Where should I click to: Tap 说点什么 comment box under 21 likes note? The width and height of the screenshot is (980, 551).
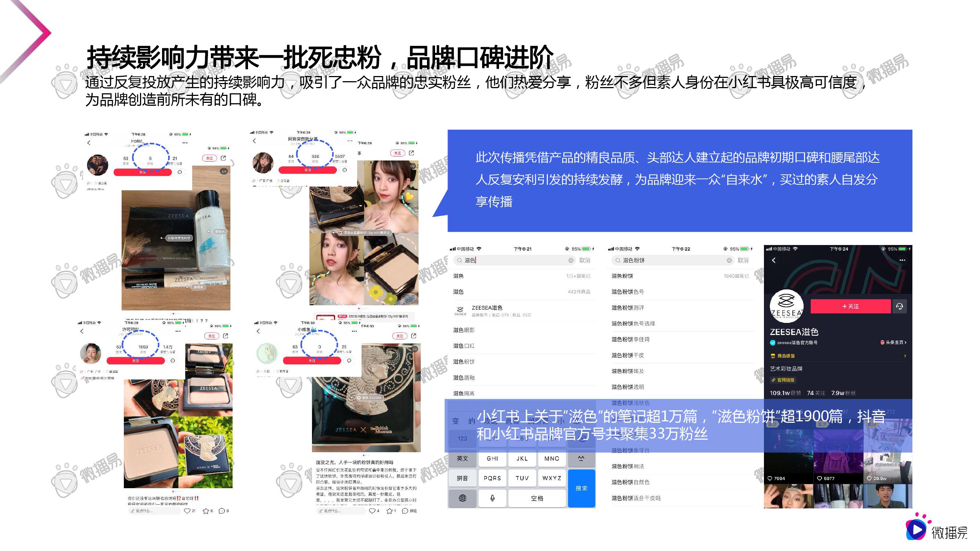[154, 511]
